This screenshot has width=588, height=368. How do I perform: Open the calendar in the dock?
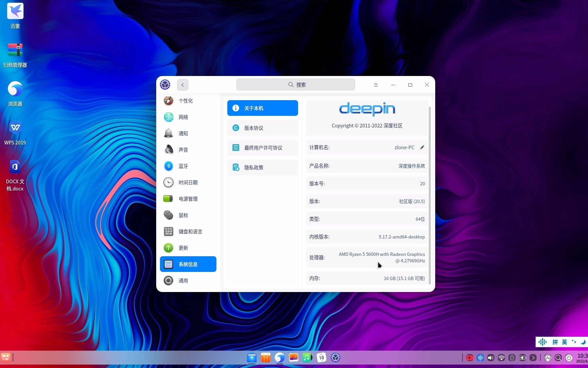[x=322, y=357]
